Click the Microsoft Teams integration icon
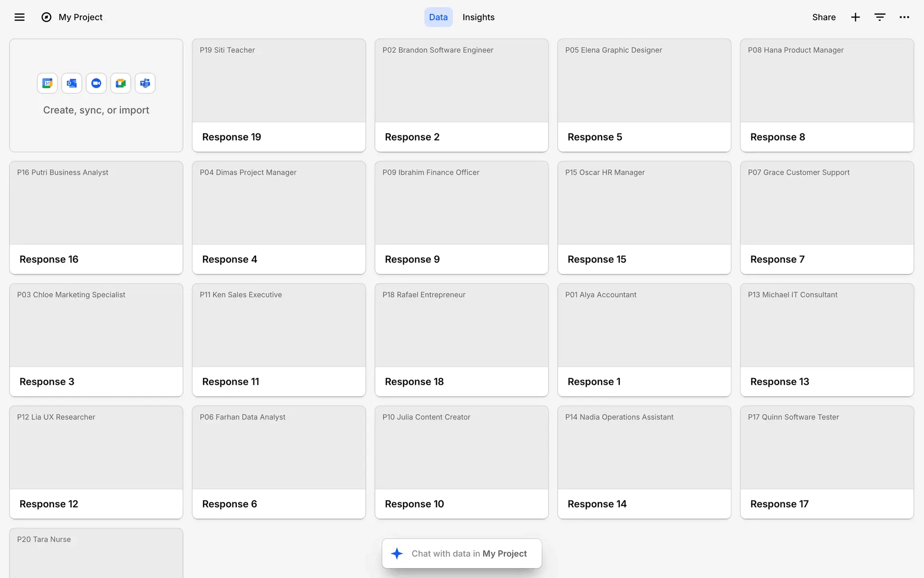The image size is (924, 578). coord(145,83)
